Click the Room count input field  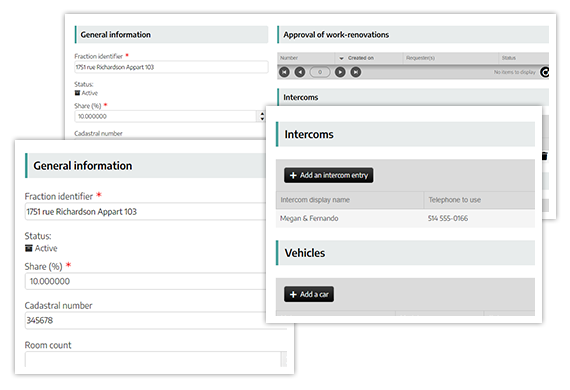tap(153, 359)
